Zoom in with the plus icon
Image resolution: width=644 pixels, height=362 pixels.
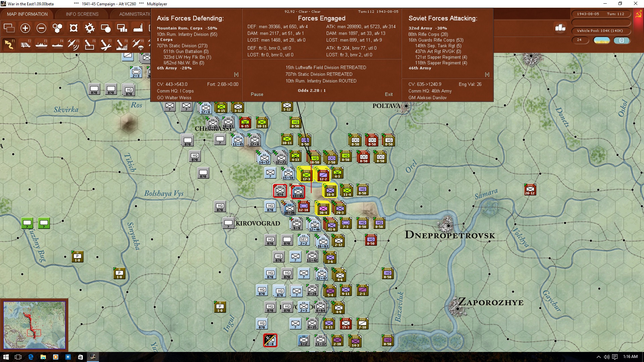25,28
